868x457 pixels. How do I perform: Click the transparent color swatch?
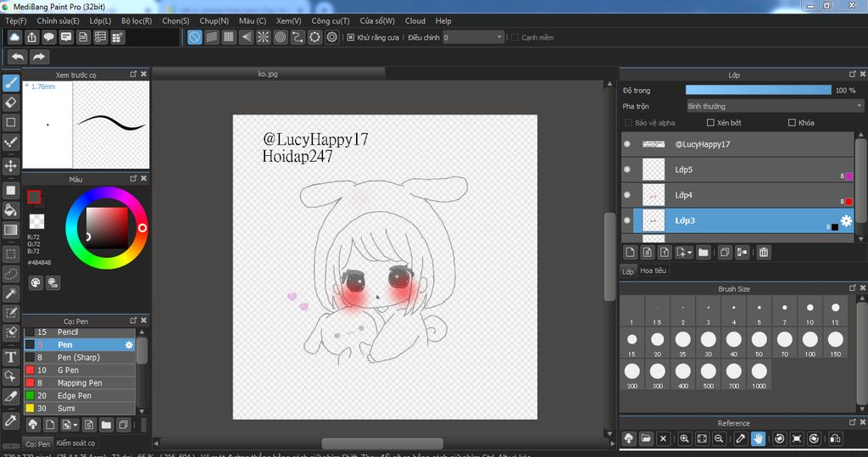[37, 221]
